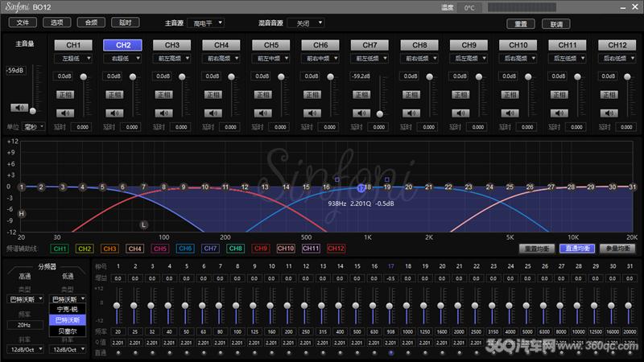Viewport: 644px width, 362px height.
Task: Select EQ node 25 on the curve
Action: tap(510, 187)
